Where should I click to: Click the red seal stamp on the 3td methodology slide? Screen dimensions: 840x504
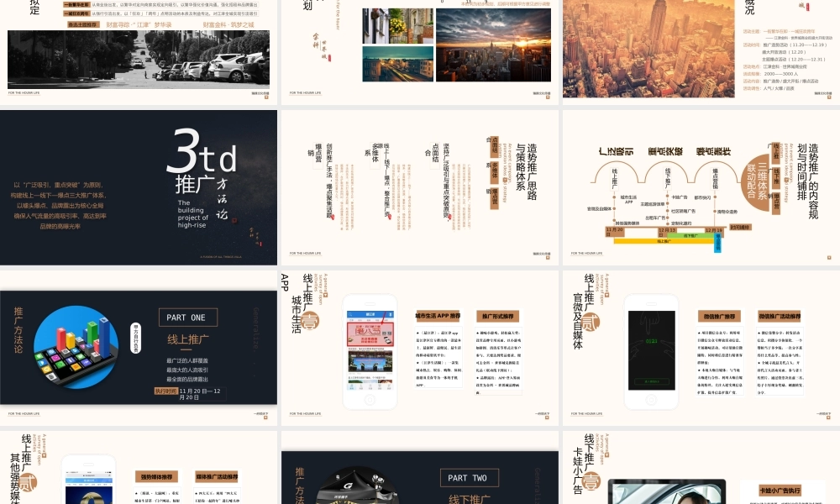(x=234, y=219)
